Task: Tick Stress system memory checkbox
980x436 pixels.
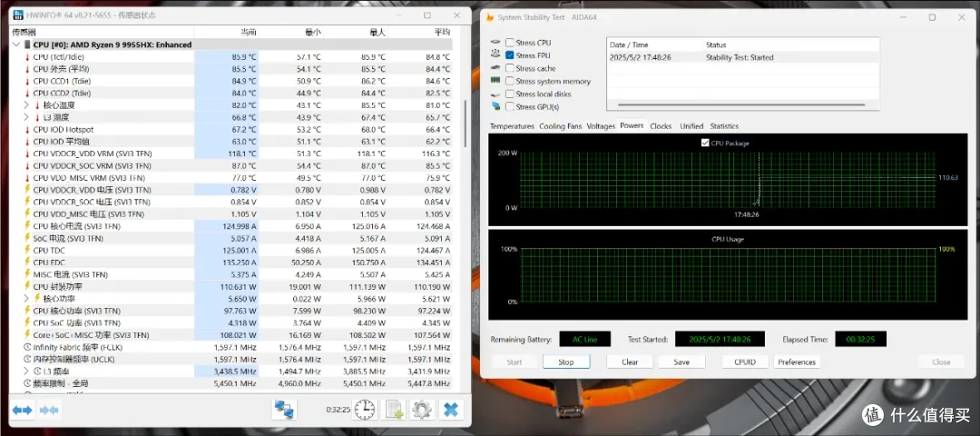Action: tap(510, 81)
